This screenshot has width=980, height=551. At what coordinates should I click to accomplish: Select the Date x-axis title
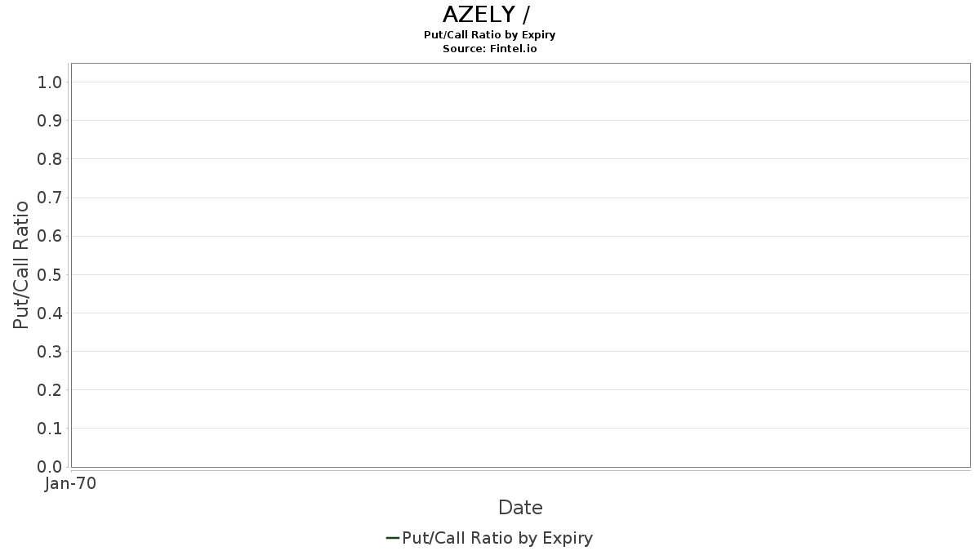(520, 508)
